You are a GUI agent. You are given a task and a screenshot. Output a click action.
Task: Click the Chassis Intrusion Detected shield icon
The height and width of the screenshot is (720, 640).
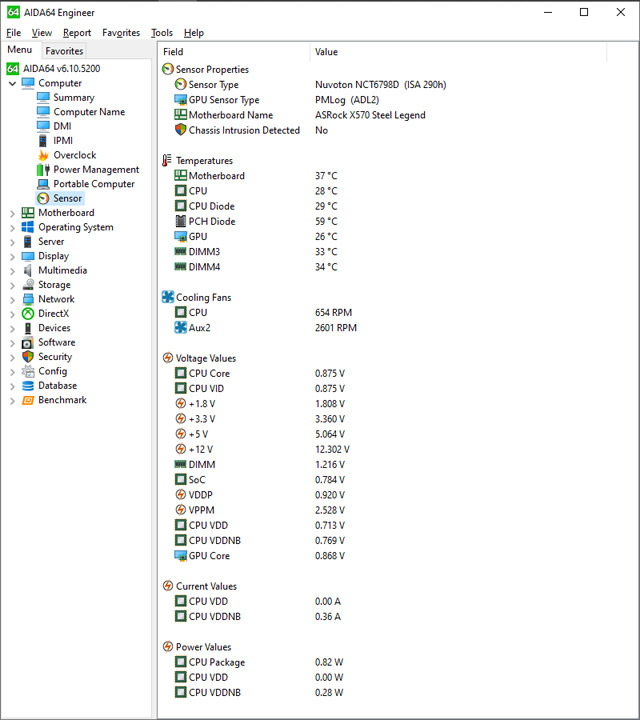(180, 130)
